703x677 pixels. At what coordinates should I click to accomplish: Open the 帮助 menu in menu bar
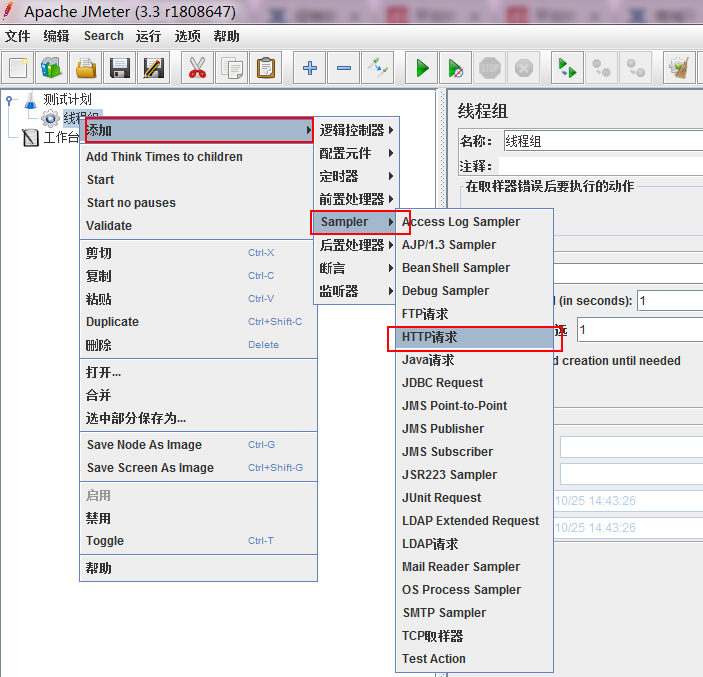pyautogui.click(x=226, y=36)
